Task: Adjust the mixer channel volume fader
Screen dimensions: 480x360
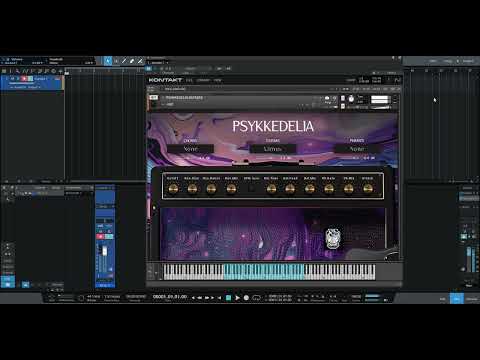Action: pos(105,251)
